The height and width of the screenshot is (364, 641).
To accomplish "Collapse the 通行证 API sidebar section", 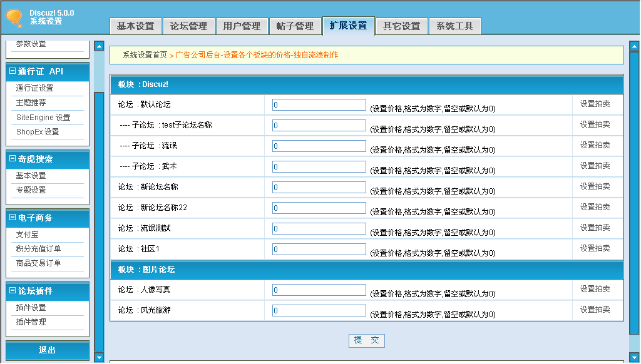I will [13, 71].
